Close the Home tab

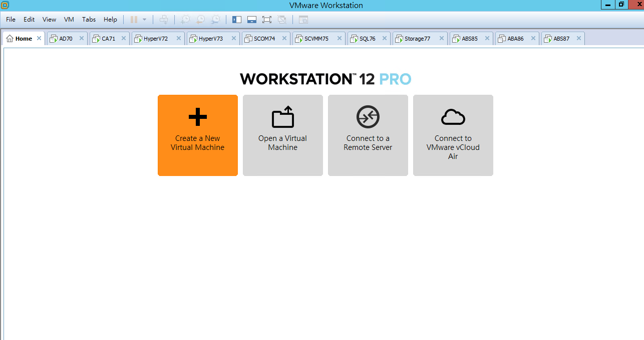coord(39,38)
